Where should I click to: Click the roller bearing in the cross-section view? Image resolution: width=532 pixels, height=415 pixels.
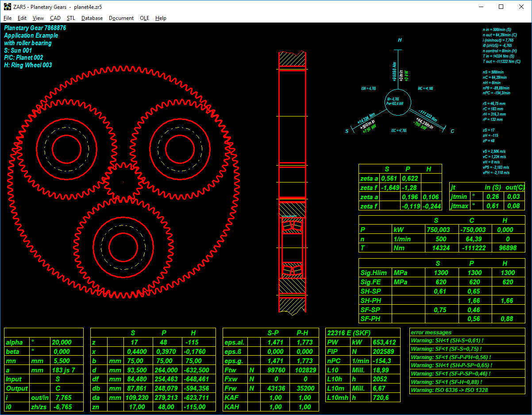click(292, 227)
